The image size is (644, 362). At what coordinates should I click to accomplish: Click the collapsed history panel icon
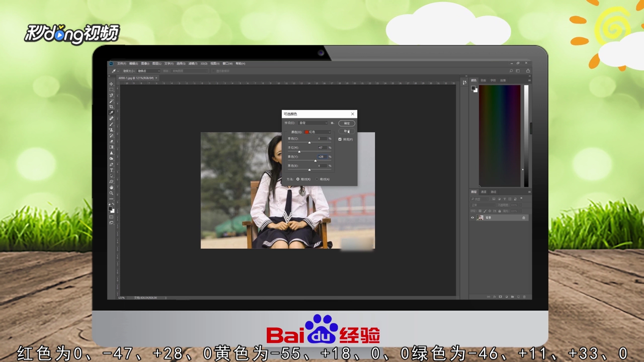tap(464, 82)
